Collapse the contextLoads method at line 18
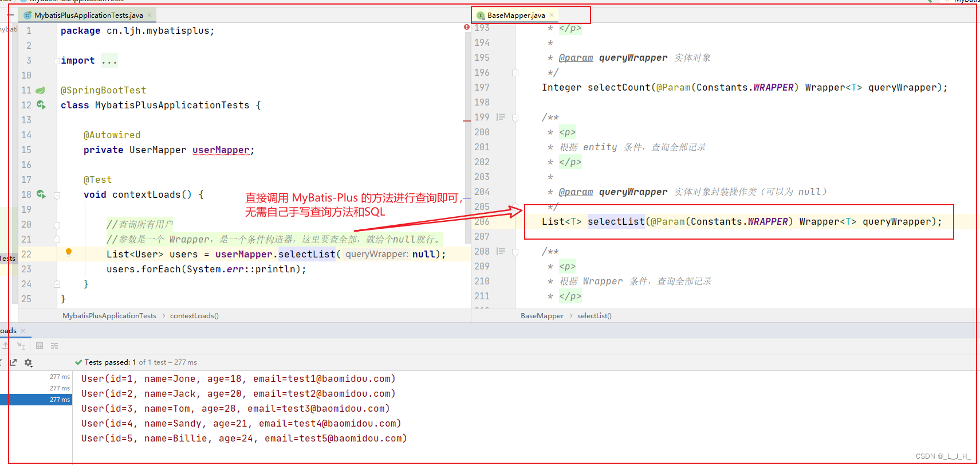980x465 pixels. [x=57, y=195]
